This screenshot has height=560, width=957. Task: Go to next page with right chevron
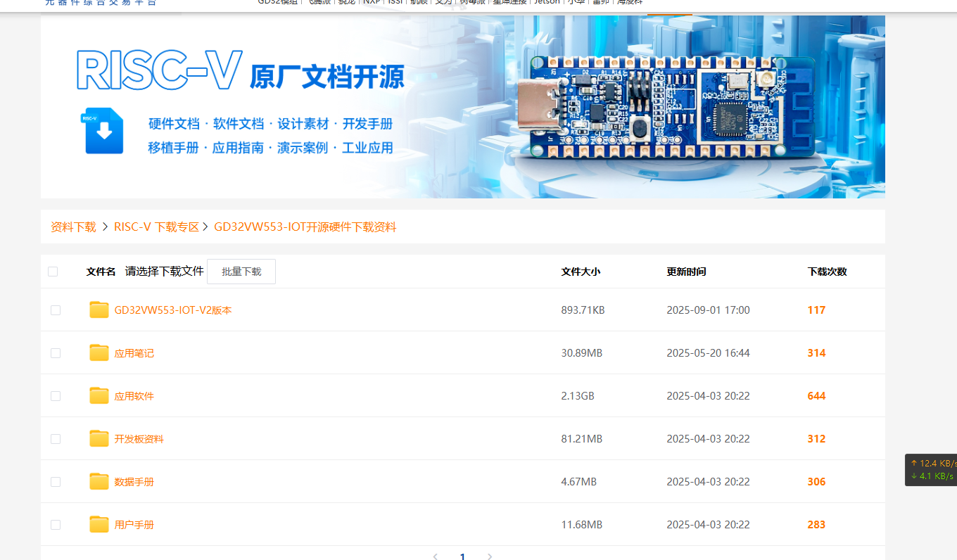pyautogui.click(x=490, y=556)
